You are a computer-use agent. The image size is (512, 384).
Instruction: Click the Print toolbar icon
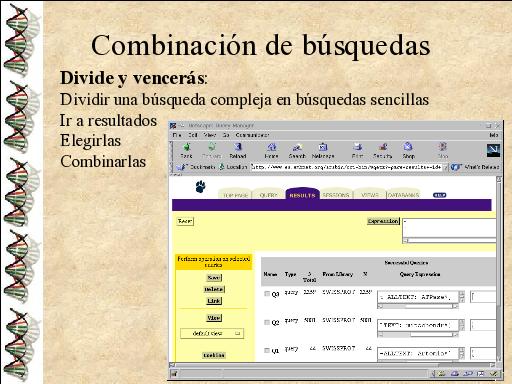click(357, 147)
